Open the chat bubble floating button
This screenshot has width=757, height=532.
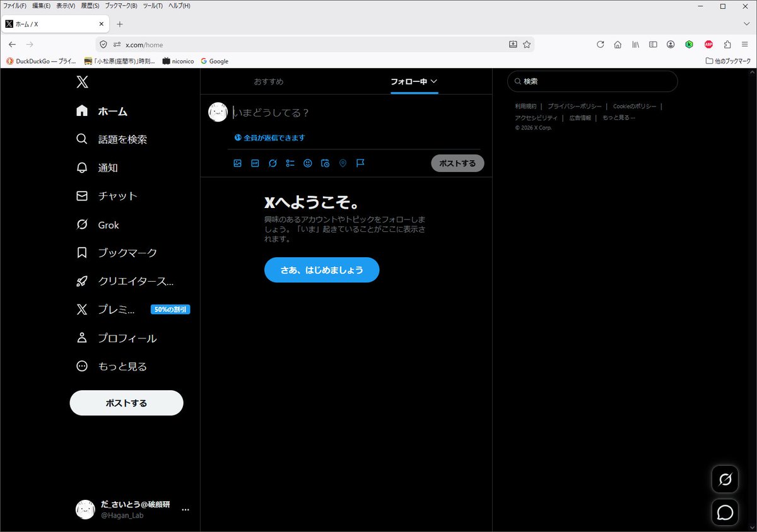pyautogui.click(x=724, y=512)
